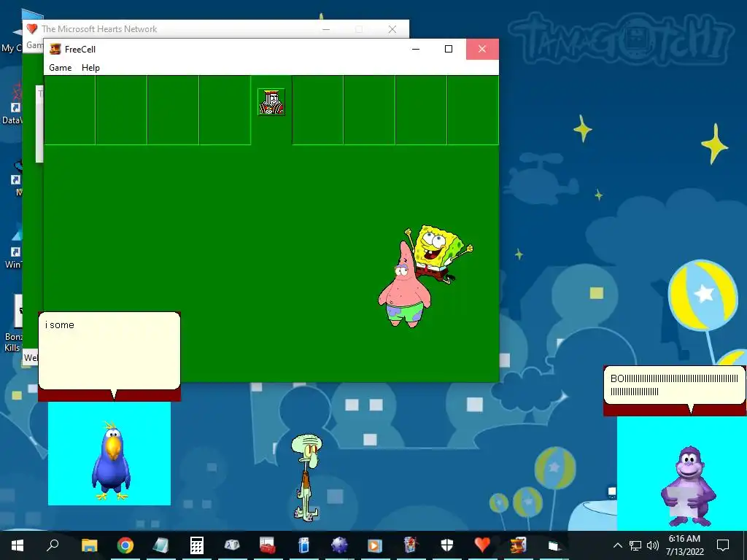Click the blue Peedy parrot agent

pyautogui.click(x=111, y=461)
